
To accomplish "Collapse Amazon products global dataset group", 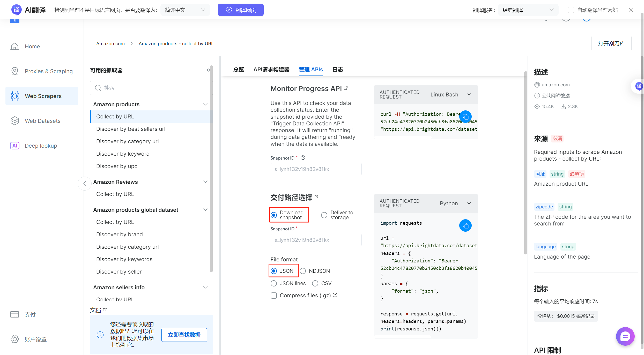I will (x=205, y=210).
